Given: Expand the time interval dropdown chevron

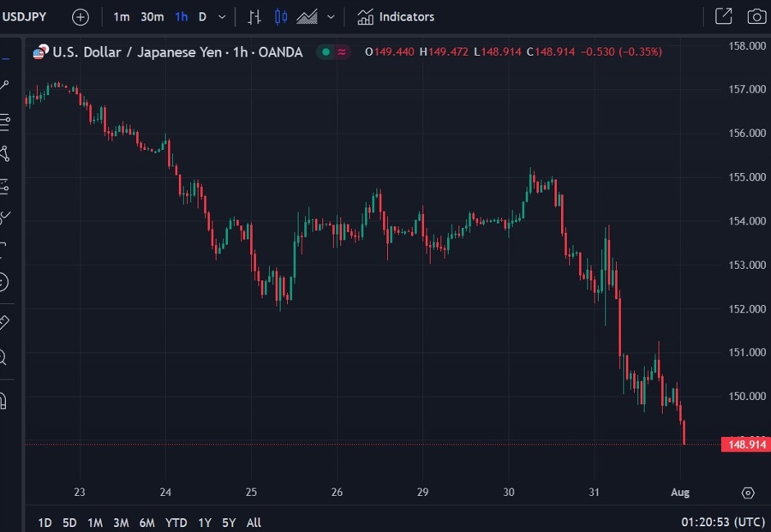Looking at the screenshot, I should (x=223, y=17).
